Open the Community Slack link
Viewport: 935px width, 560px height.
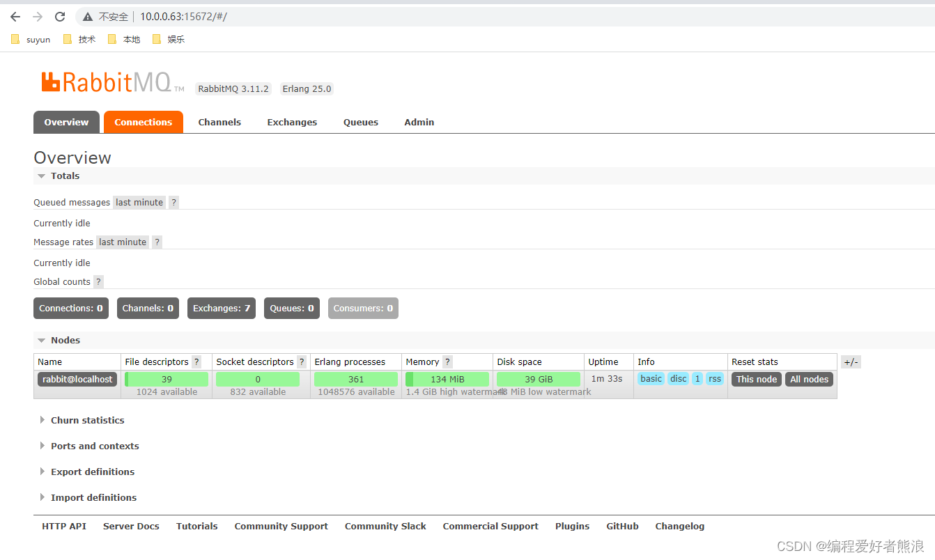[x=385, y=527]
